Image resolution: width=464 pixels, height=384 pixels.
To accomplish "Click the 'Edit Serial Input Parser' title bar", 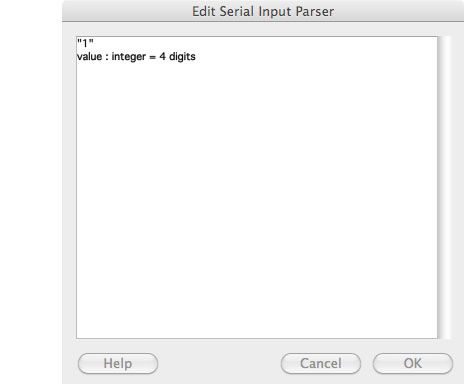I will tap(263, 11).
